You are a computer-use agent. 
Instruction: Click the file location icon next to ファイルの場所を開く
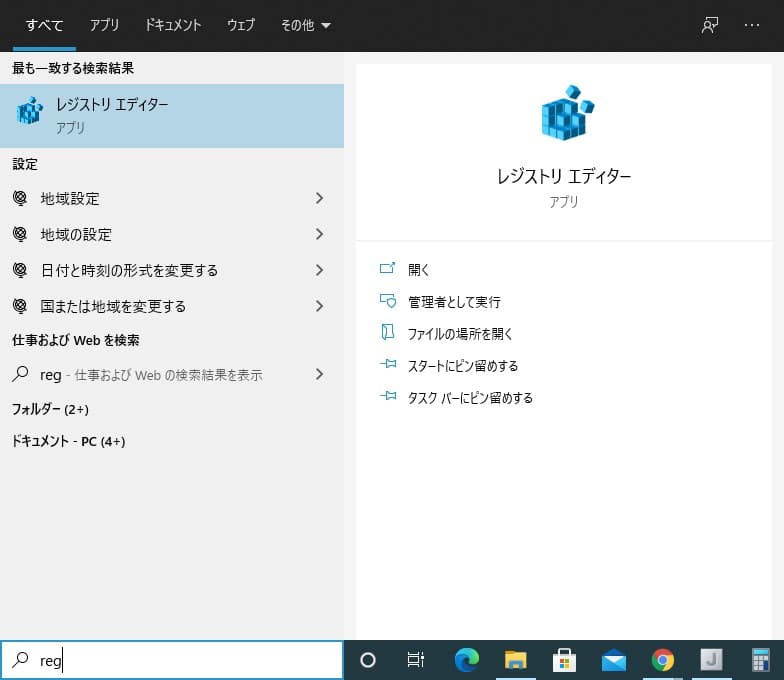tap(388, 332)
